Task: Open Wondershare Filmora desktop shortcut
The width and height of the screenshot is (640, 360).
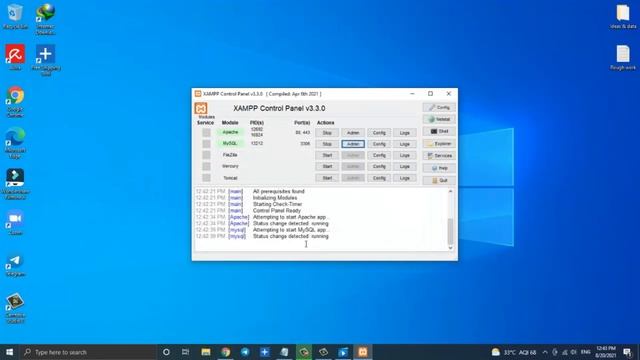Action: pos(15,184)
